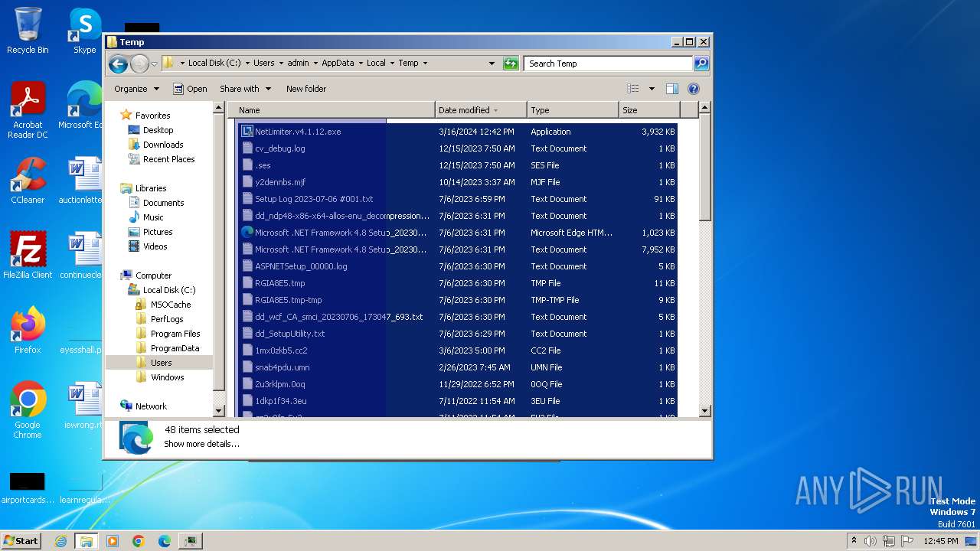Viewport: 980px width, 551px height.
Task: Open the view options dropdown arrow
Action: click(x=652, y=89)
